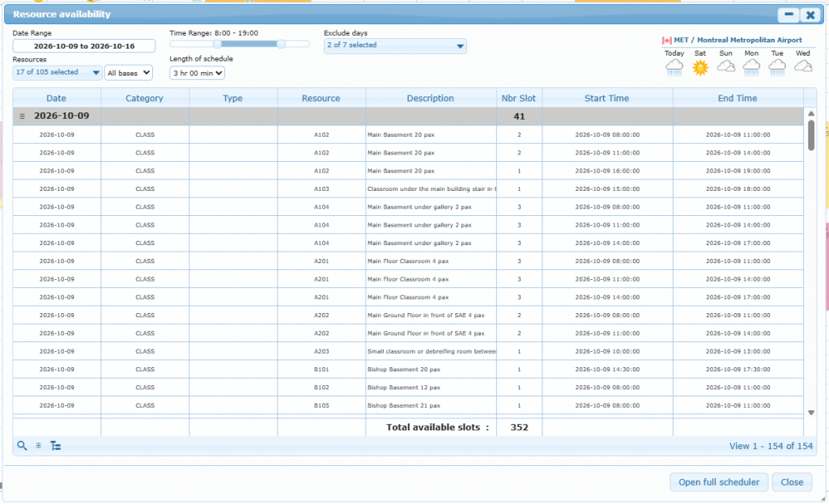This screenshot has width=829, height=504.
Task: Select the A203 resource cell
Action: [x=321, y=351]
